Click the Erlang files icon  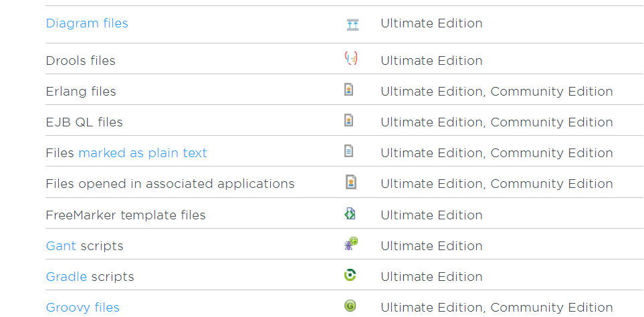(x=348, y=89)
